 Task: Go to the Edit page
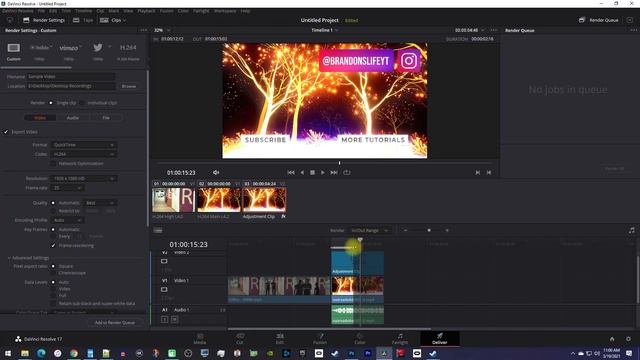tap(280, 339)
